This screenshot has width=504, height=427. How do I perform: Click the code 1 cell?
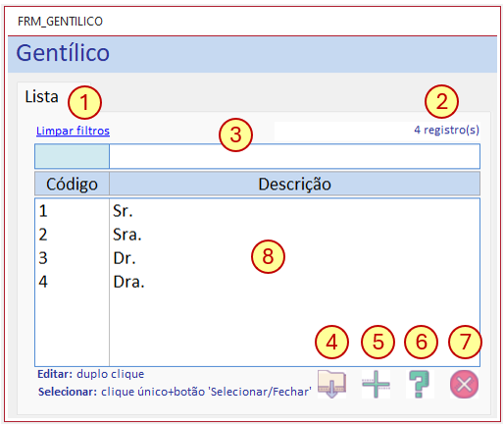[43, 211]
